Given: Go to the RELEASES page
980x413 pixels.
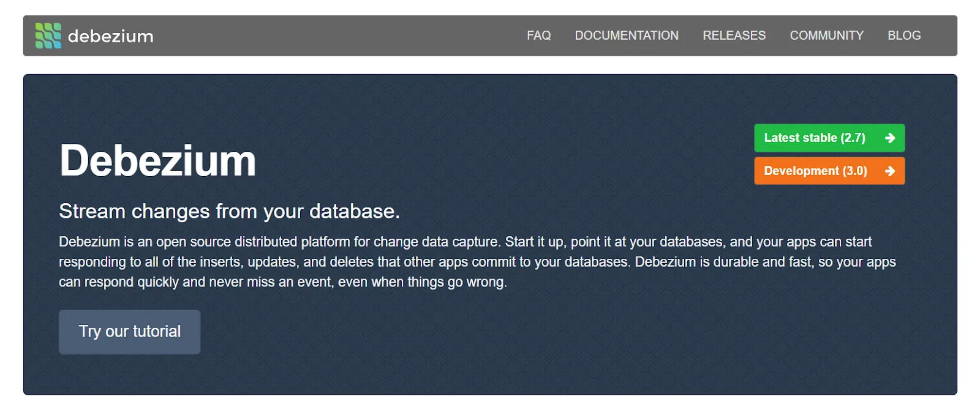Looking at the screenshot, I should coord(734,35).
